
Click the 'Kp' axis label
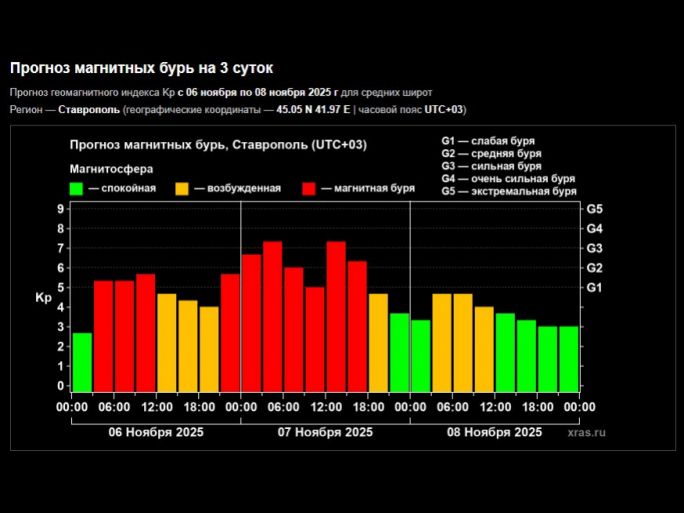click(43, 298)
